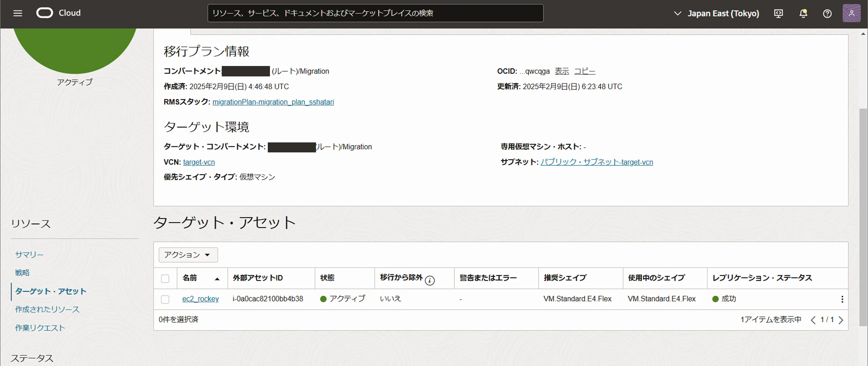Open the row actions menu for ec2_rockey
The height and width of the screenshot is (366, 868).
[842, 299]
